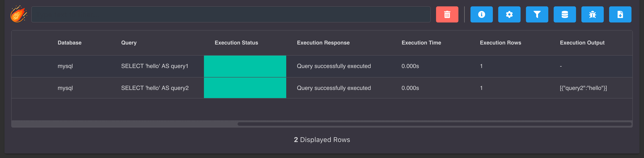Open settings with the gear button
The height and width of the screenshot is (158, 644).
[x=509, y=15]
